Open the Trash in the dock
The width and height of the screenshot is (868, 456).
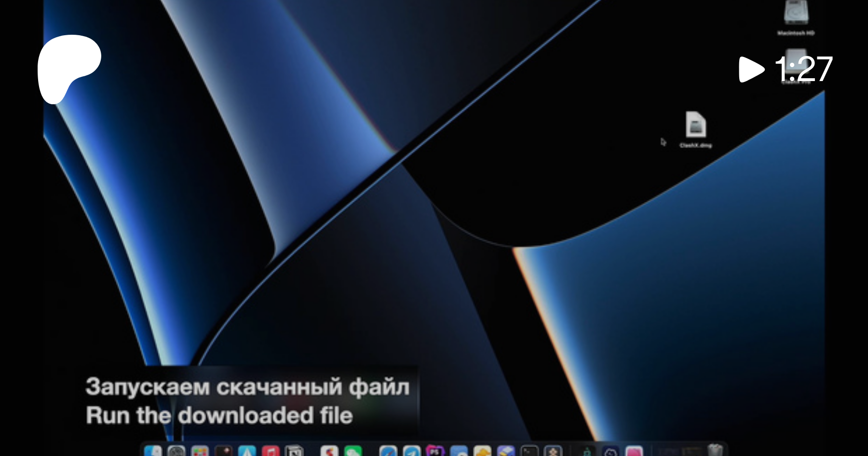point(715,450)
